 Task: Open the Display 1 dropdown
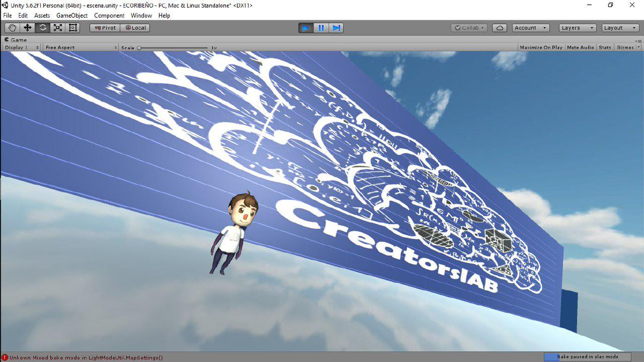(21, 47)
